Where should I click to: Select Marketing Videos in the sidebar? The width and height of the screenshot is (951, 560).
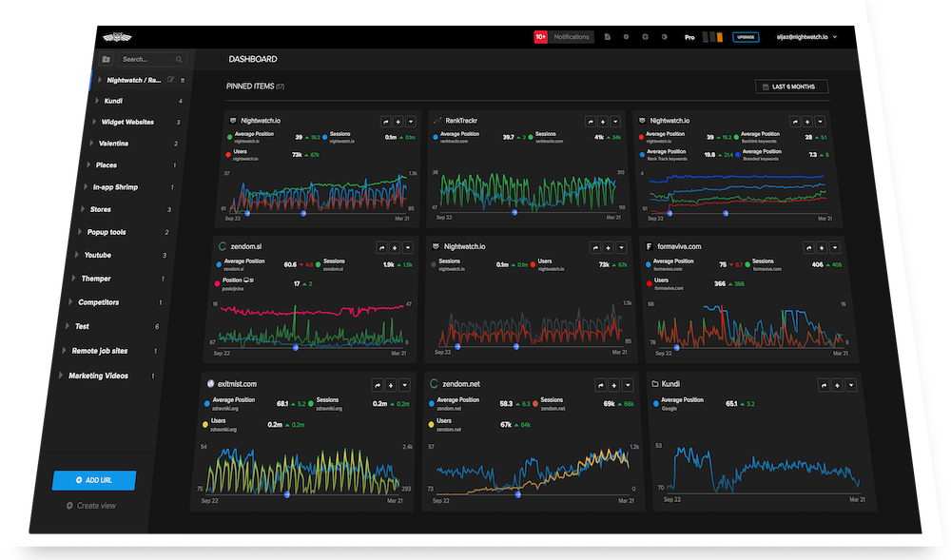pyautogui.click(x=98, y=376)
